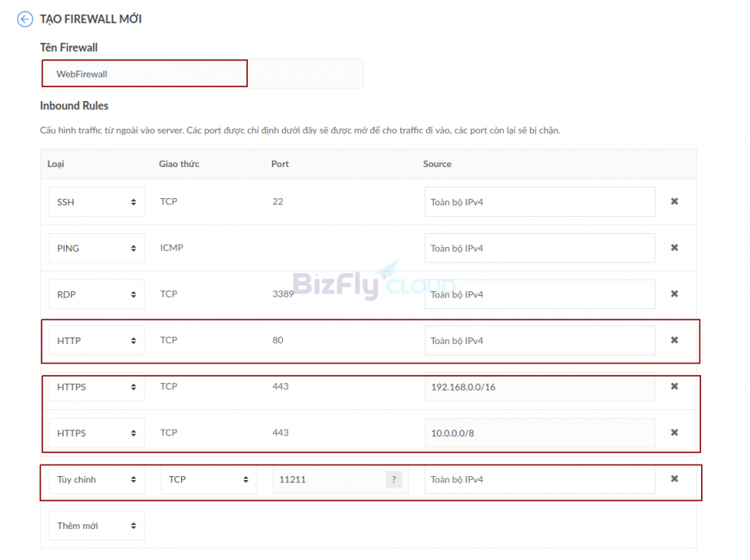This screenshot has width=750, height=560.
Task: Click the port value 3389
Action: click(x=283, y=293)
